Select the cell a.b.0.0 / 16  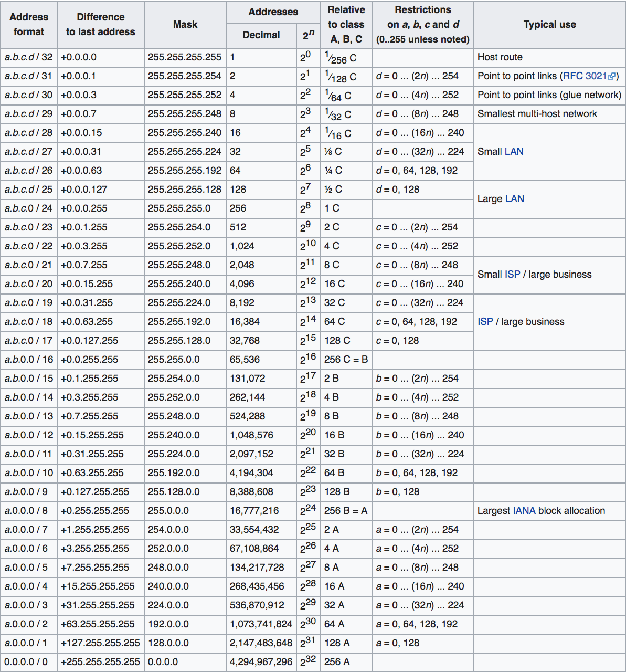pos(29,360)
